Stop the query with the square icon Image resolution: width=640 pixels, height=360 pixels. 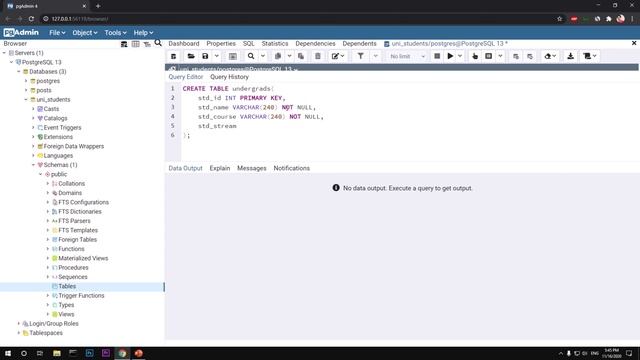[437, 56]
